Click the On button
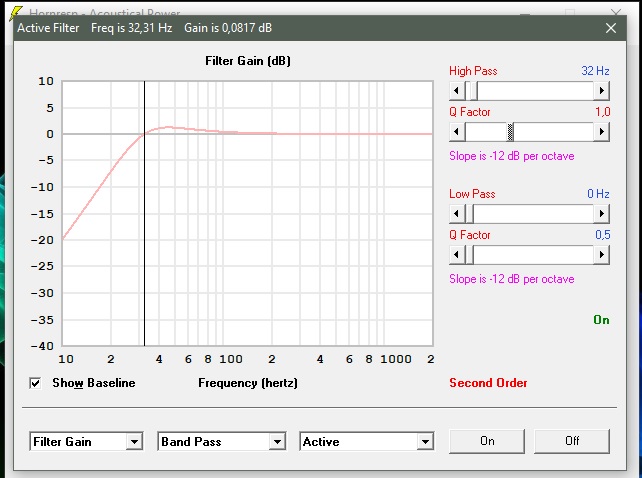Screen dimensions: 642x478 487,441
